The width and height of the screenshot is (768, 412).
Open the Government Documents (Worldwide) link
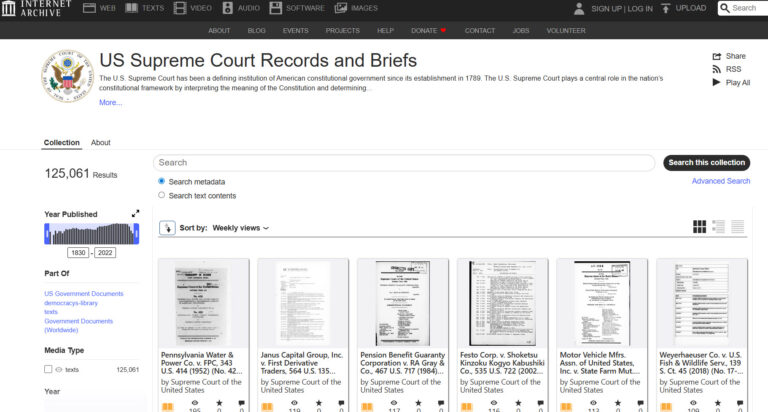(78, 325)
